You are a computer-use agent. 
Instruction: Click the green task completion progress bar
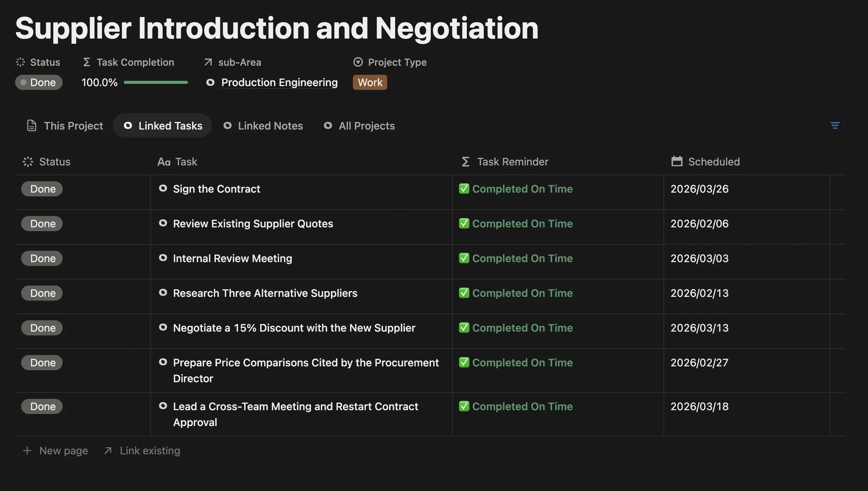point(156,82)
